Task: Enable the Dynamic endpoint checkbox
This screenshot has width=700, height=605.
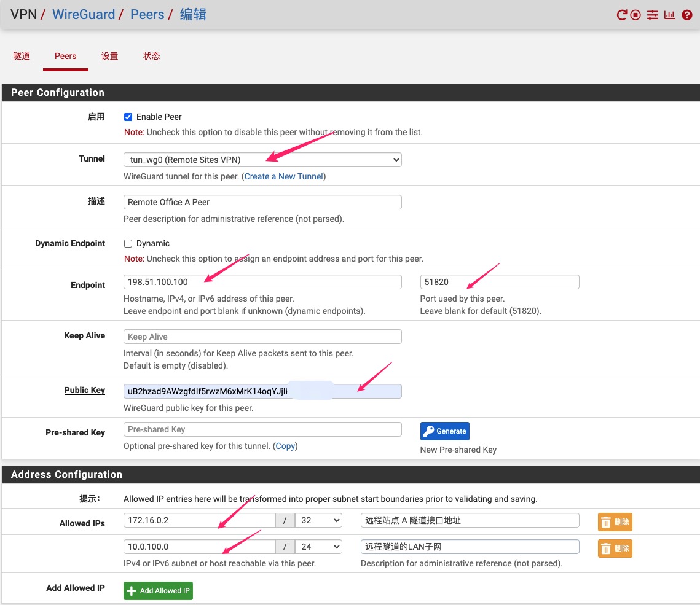Action: pyautogui.click(x=128, y=243)
